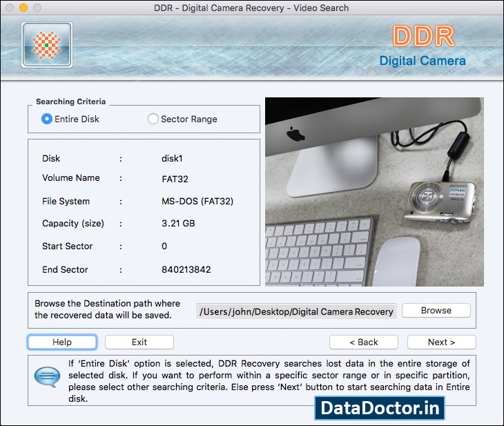The height and width of the screenshot is (426, 504).
Task: Open Help for the recovery tool
Action: 62,342
